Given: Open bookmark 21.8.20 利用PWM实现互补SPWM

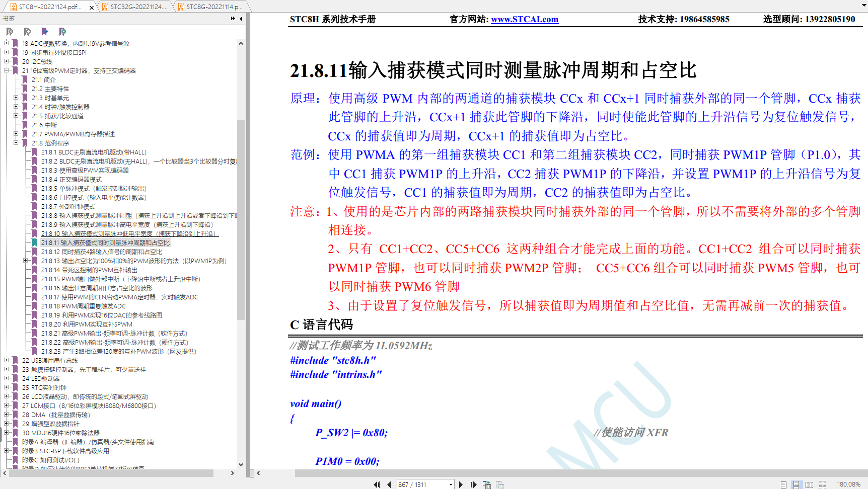Looking at the screenshot, I should pyautogui.click(x=87, y=324).
